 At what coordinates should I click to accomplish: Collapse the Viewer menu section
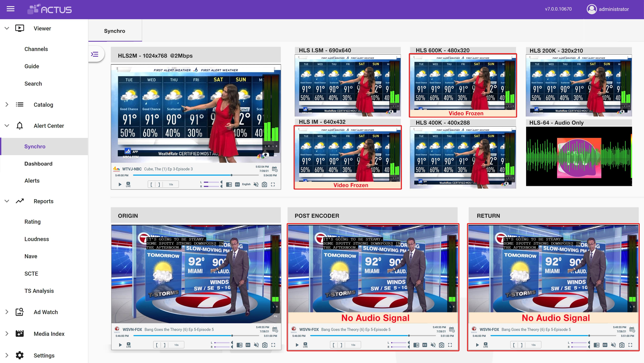(7, 28)
